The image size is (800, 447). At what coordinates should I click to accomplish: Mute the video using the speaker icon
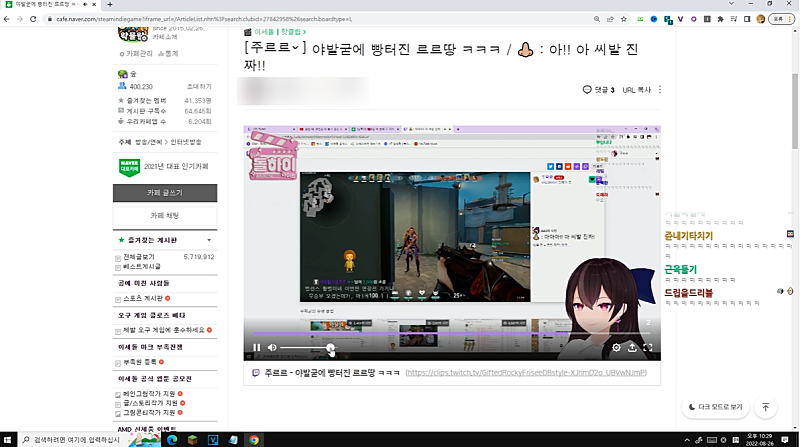(x=272, y=347)
